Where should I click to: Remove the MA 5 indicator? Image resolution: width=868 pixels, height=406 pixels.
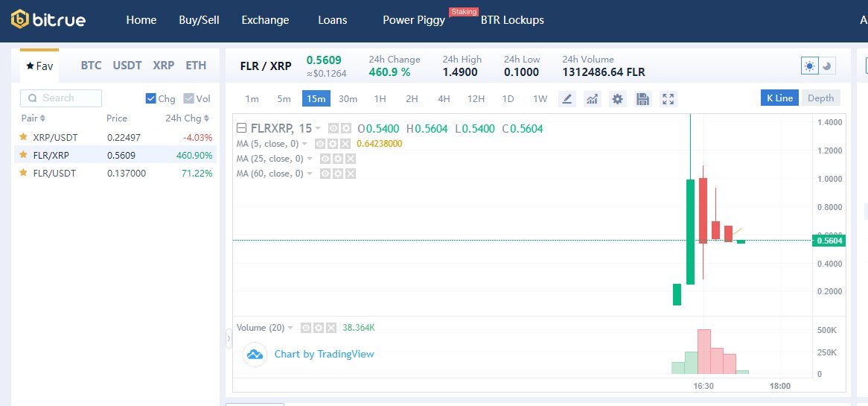pos(345,144)
